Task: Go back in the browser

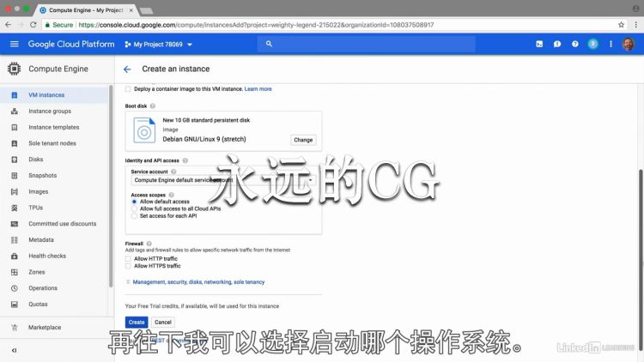Action: click(9, 25)
